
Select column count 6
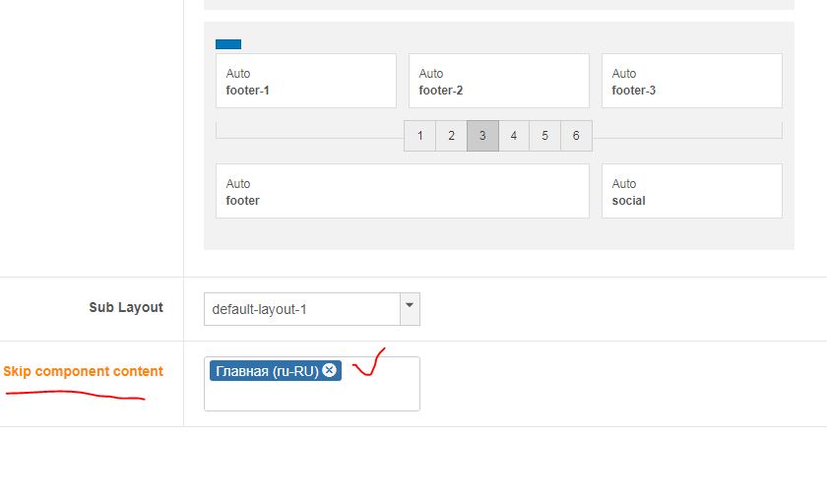[576, 136]
